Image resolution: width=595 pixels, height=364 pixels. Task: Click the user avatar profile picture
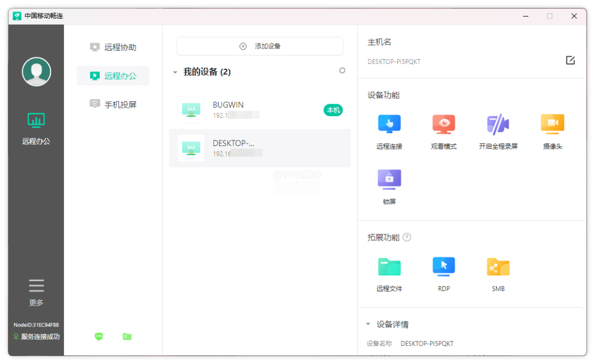[36, 72]
